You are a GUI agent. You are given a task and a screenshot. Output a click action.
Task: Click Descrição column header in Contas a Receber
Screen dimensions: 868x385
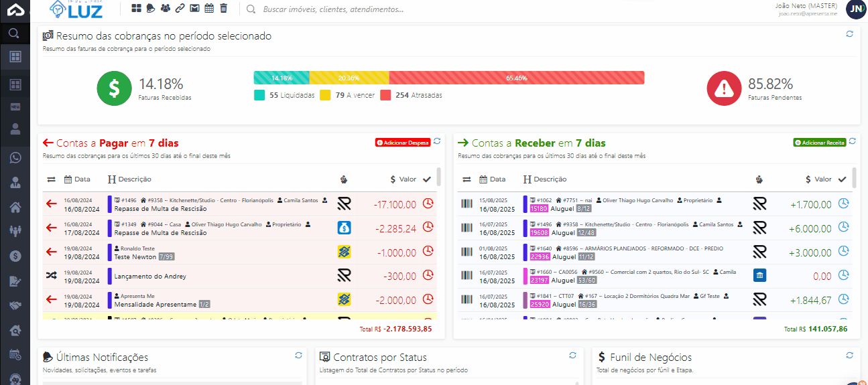pyautogui.click(x=544, y=179)
